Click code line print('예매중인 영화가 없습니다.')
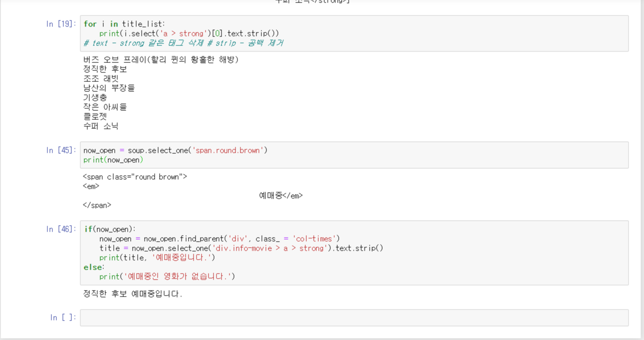This screenshot has height=340, width=644. [x=167, y=277]
